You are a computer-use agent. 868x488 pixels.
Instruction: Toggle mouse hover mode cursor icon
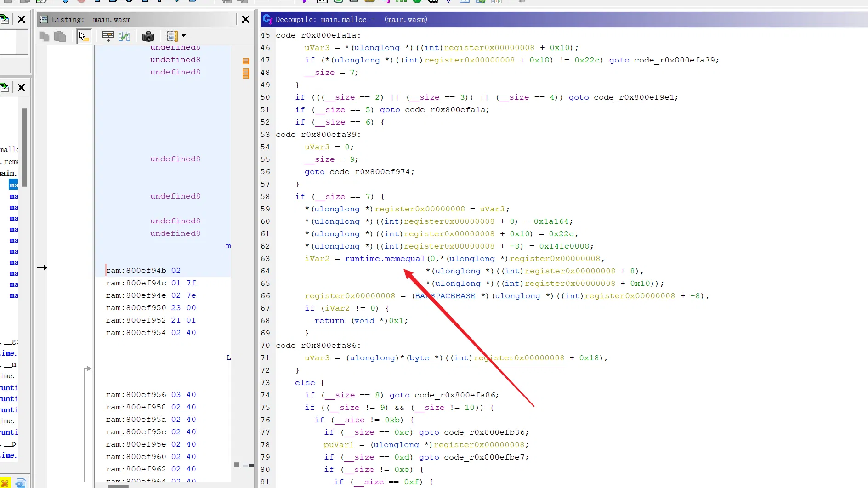pos(84,36)
